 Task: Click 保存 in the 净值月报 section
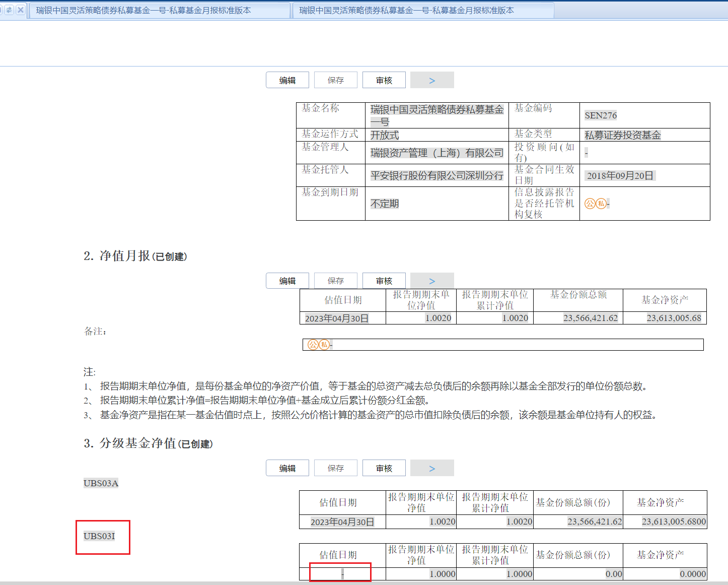[x=336, y=281]
